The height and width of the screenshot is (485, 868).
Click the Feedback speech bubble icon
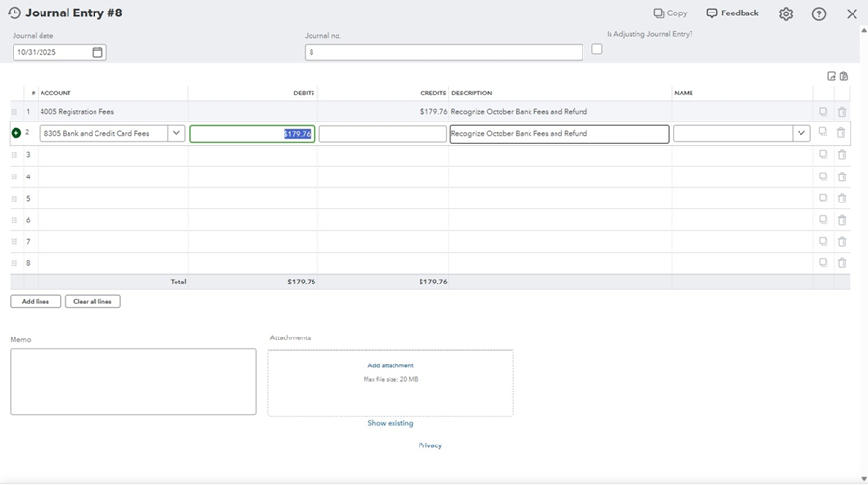(x=712, y=13)
